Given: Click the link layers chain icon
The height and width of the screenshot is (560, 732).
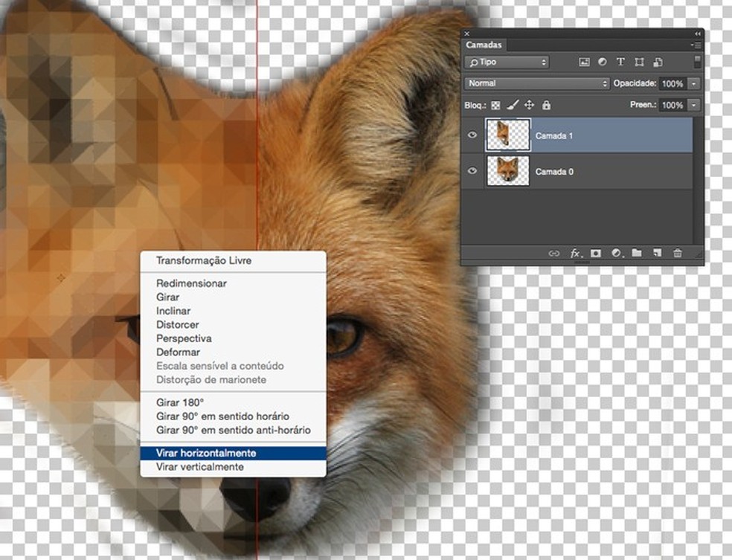Looking at the screenshot, I should click(x=554, y=254).
